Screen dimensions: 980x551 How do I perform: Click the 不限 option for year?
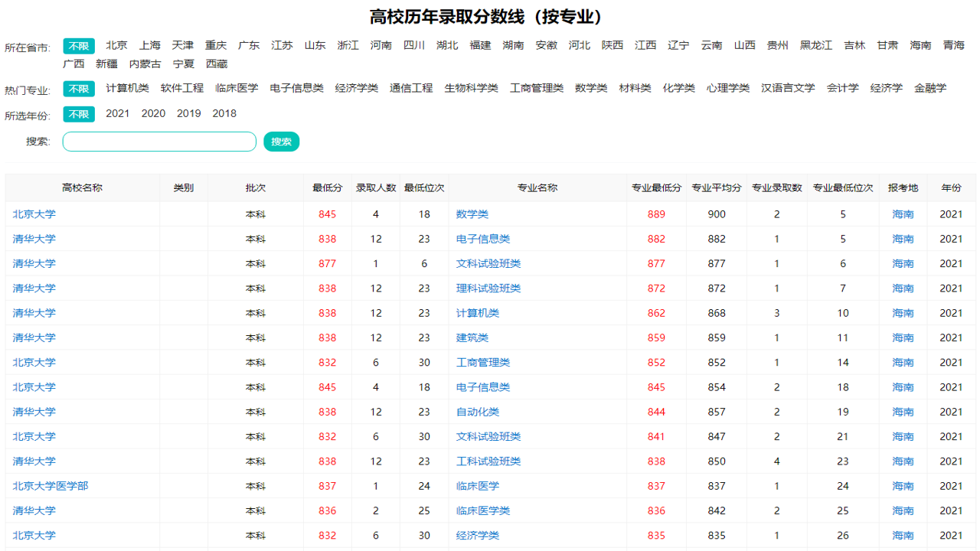[x=79, y=114]
